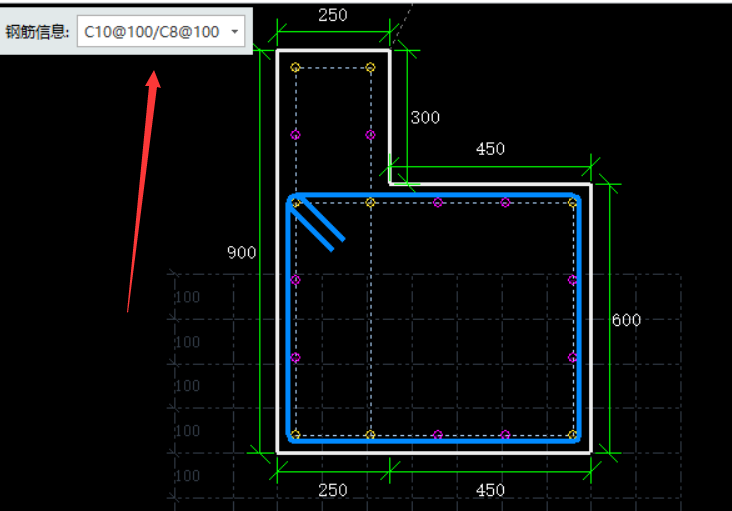Pick the yellow rebar point at top-left corner

pyautogui.click(x=295, y=67)
